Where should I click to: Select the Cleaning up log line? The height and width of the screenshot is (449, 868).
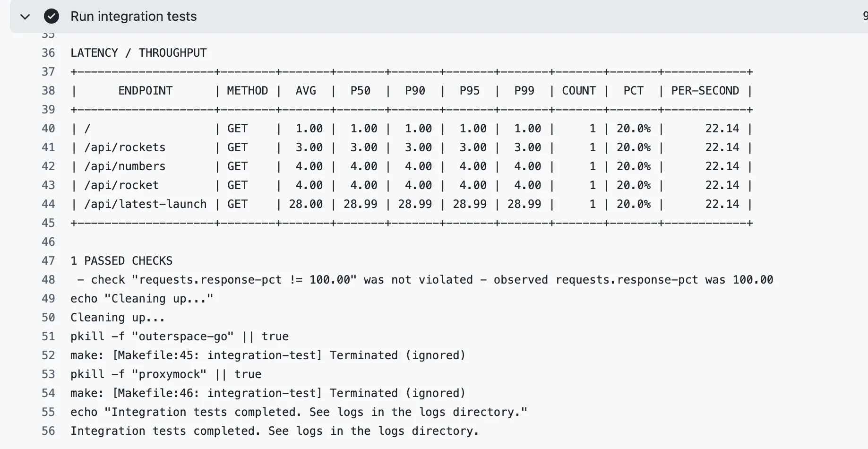117,317
